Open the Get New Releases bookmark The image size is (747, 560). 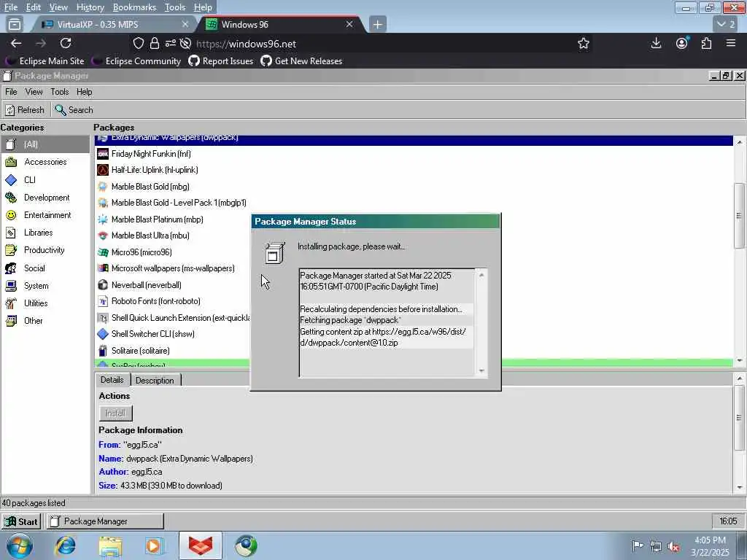pyautogui.click(x=301, y=61)
